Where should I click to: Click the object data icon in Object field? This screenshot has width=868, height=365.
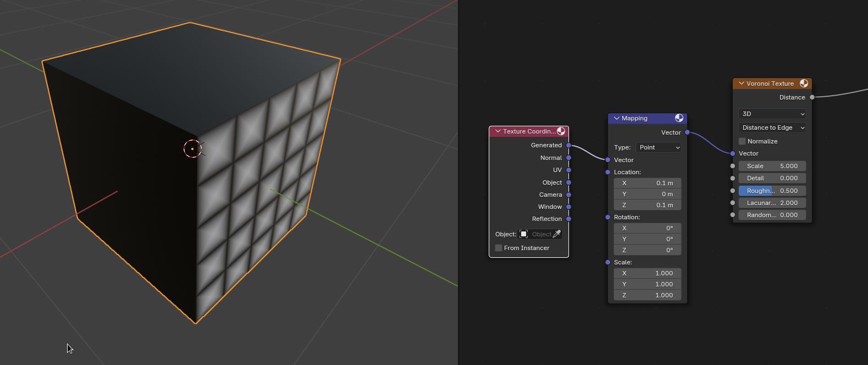[x=524, y=234]
